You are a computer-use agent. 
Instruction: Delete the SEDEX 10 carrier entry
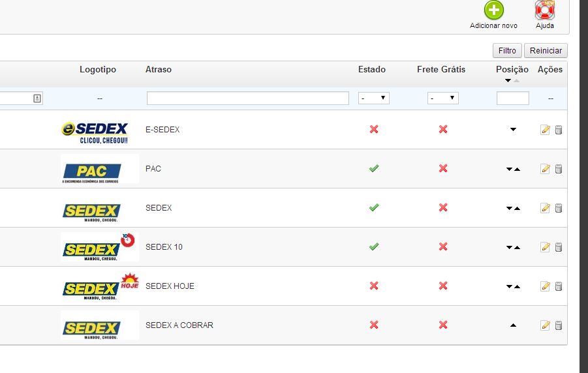(559, 247)
